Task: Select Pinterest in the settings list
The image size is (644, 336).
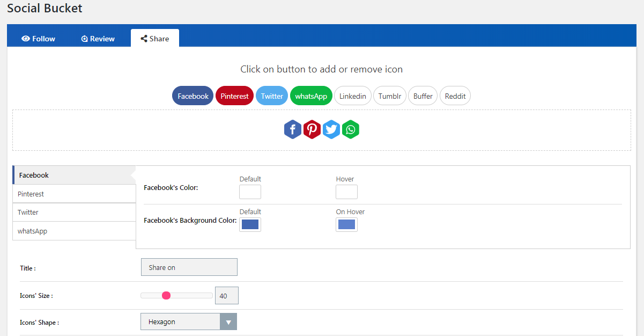Action: point(74,194)
